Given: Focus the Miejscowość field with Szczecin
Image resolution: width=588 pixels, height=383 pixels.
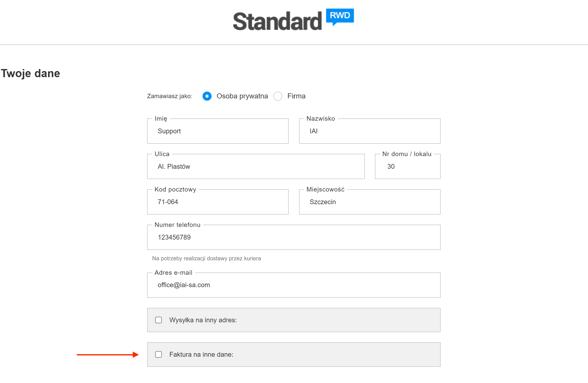Looking at the screenshot, I should click(x=370, y=202).
